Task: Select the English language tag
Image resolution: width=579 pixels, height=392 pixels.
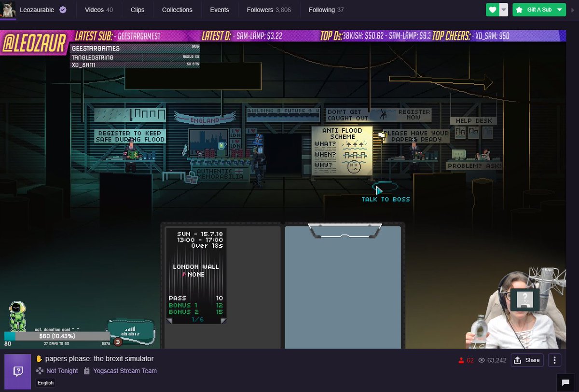Action: point(45,383)
